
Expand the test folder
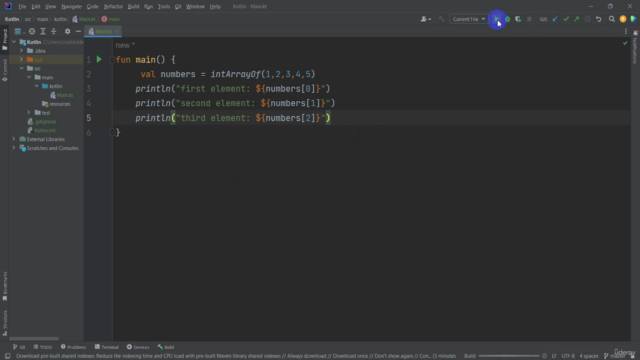click(29, 113)
